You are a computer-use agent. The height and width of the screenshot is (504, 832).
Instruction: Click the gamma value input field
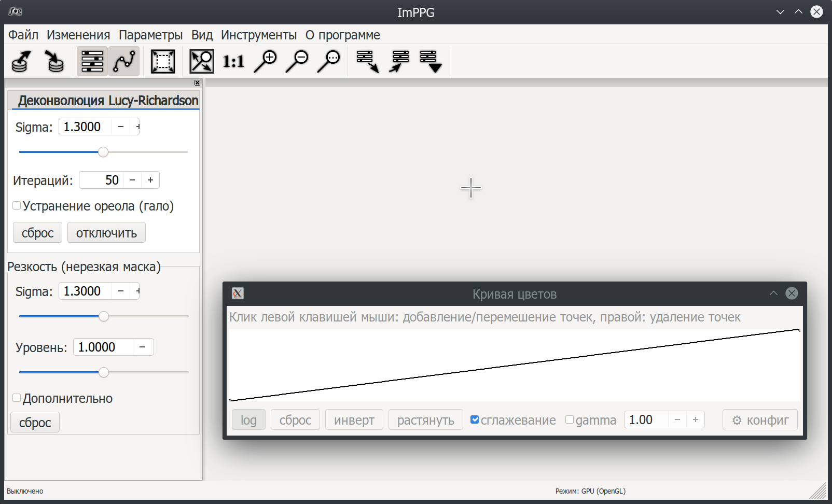[646, 419]
